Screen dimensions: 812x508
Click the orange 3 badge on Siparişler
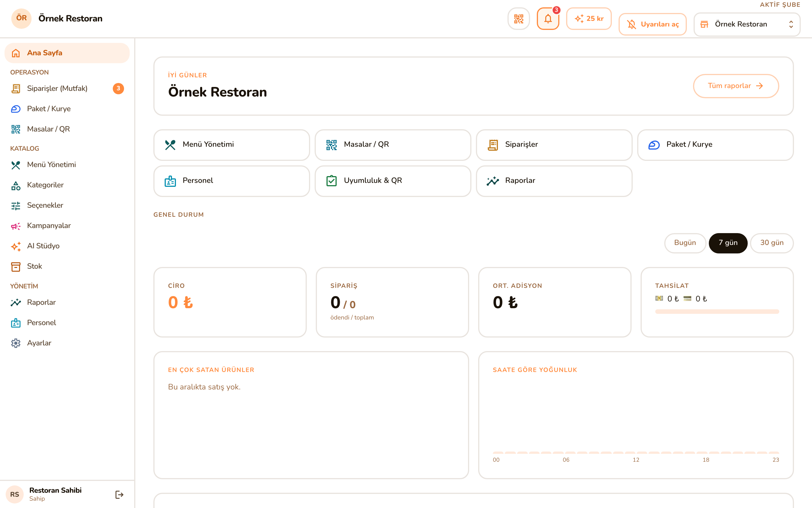pos(118,89)
